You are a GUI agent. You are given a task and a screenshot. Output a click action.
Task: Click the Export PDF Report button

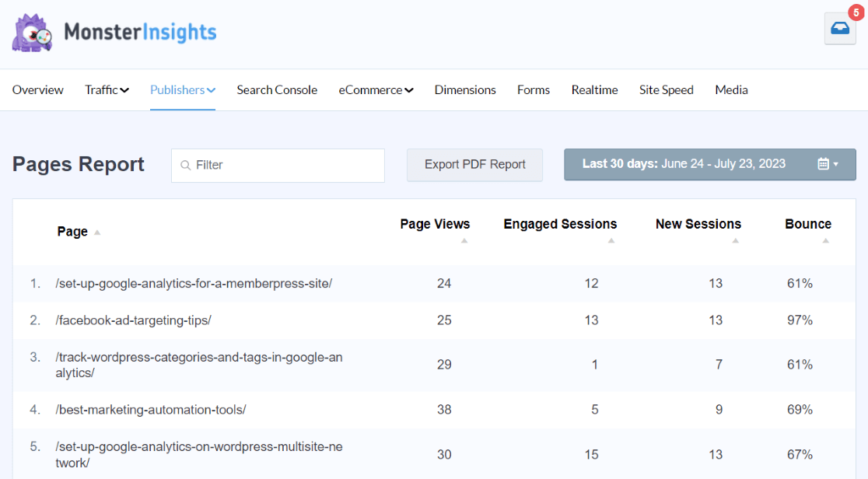[474, 164]
